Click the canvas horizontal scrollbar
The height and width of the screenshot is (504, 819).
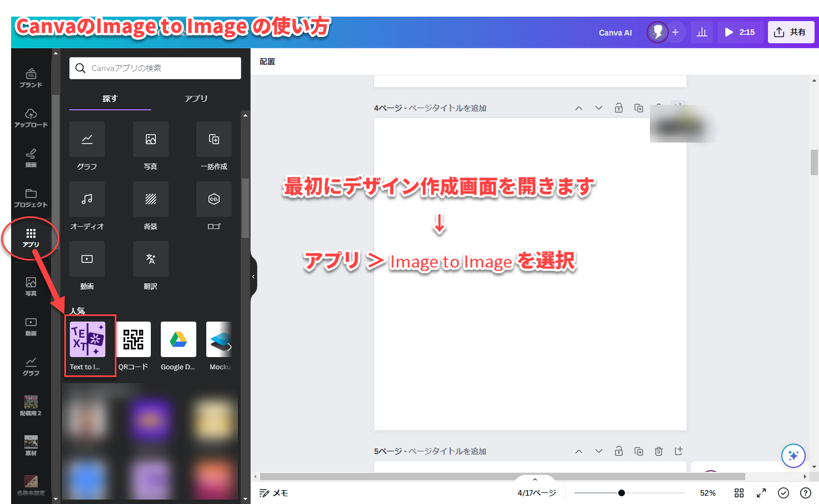(502, 476)
